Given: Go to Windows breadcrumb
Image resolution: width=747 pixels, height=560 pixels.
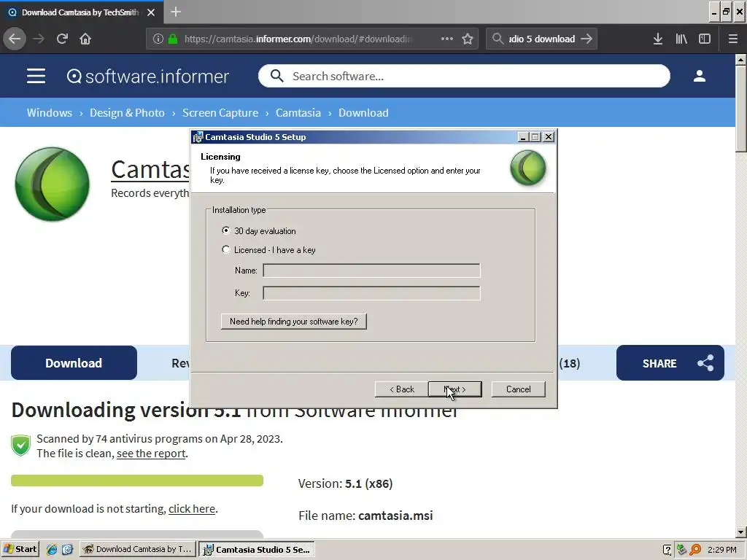Looking at the screenshot, I should 50,113.
